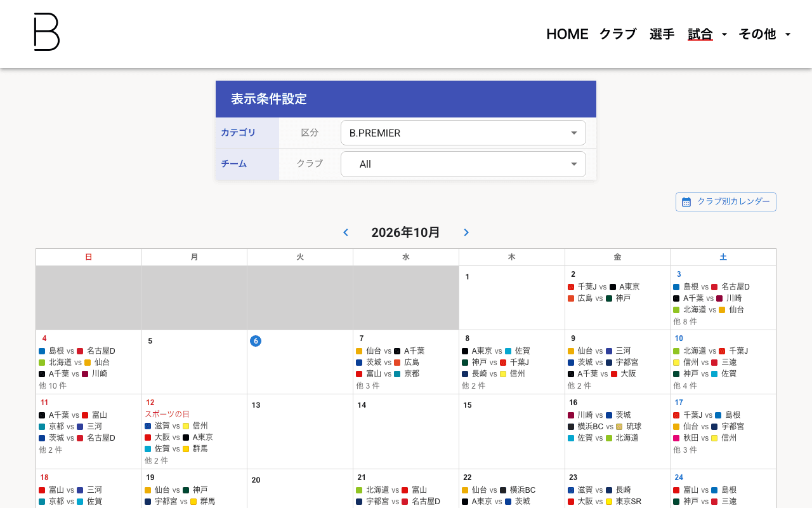The height and width of the screenshot is (508, 812).
Task: Click the クラブ別カレンダー button
Action: 726,202
